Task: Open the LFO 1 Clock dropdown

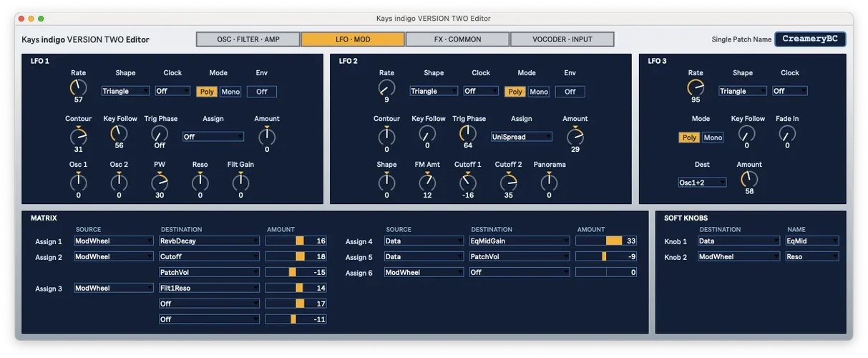Action: [x=172, y=91]
